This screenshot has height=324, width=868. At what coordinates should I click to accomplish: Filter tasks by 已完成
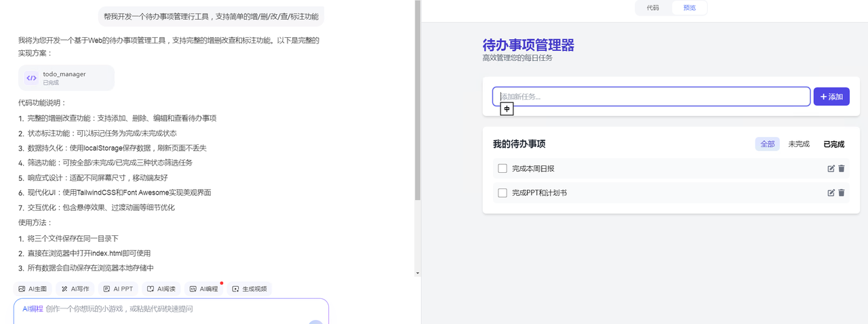point(834,144)
